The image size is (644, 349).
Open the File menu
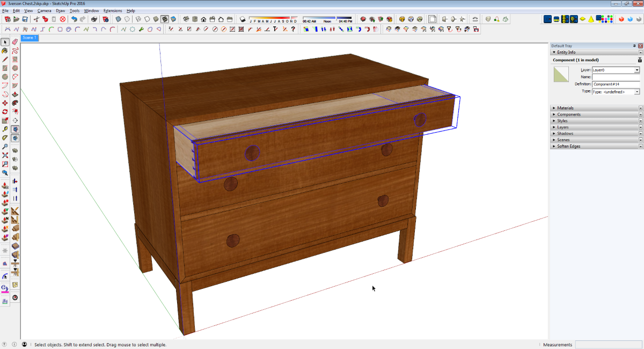click(x=5, y=11)
